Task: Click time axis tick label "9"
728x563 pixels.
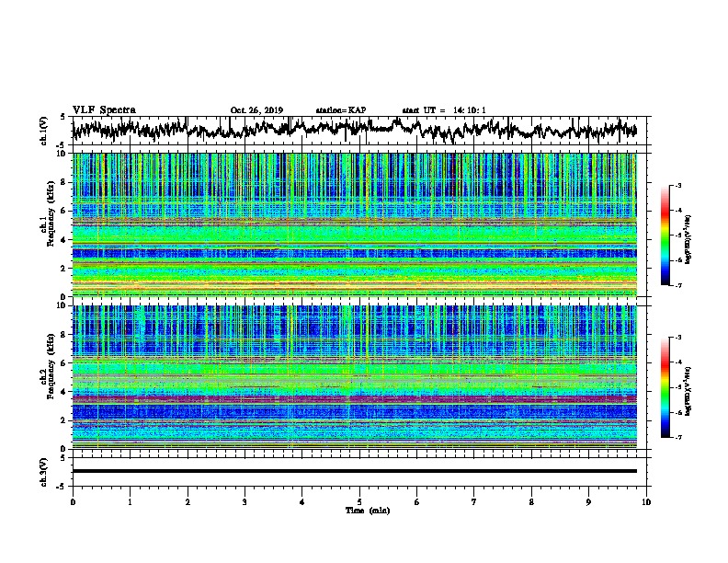Action: [588, 502]
